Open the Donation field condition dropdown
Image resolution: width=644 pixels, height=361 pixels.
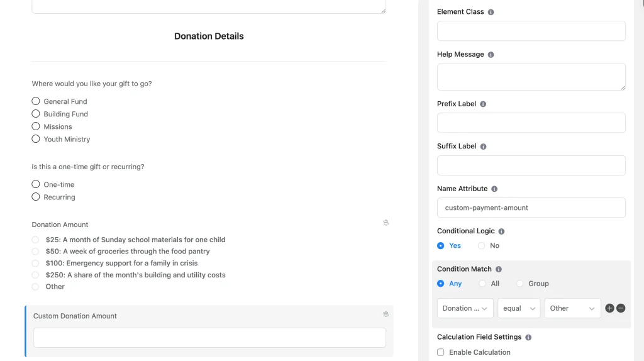[x=465, y=308]
